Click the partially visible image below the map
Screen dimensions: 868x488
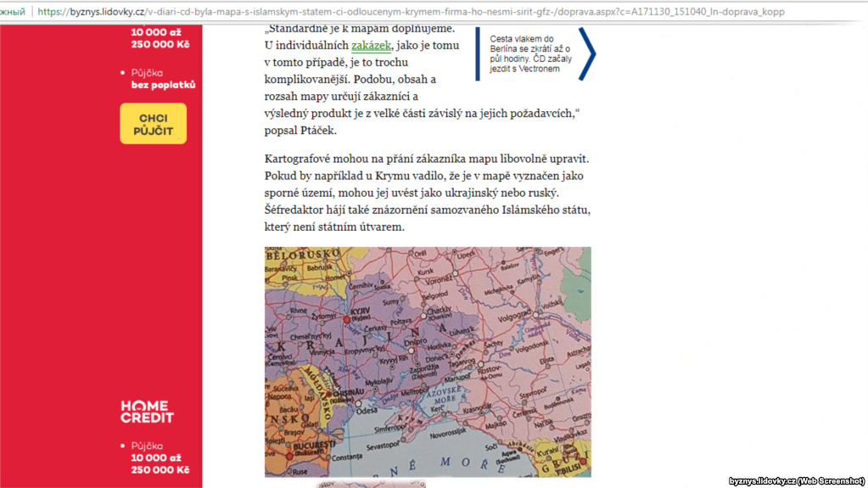pos(371,484)
